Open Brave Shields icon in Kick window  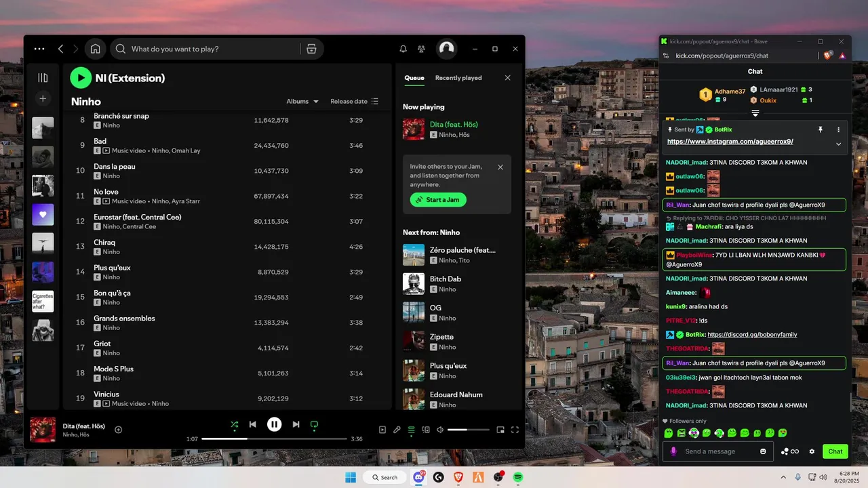click(x=828, y=56)
